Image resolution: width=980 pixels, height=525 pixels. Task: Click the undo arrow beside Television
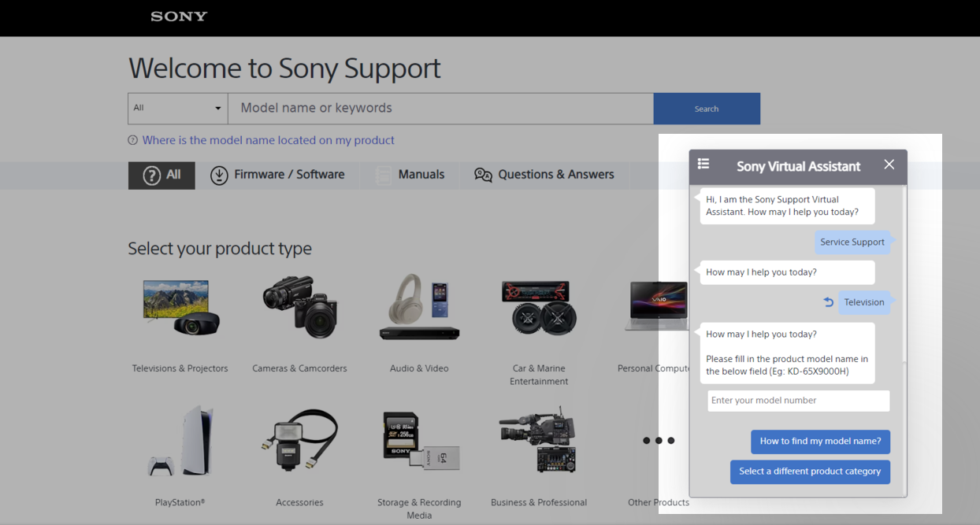coord(829,302)
